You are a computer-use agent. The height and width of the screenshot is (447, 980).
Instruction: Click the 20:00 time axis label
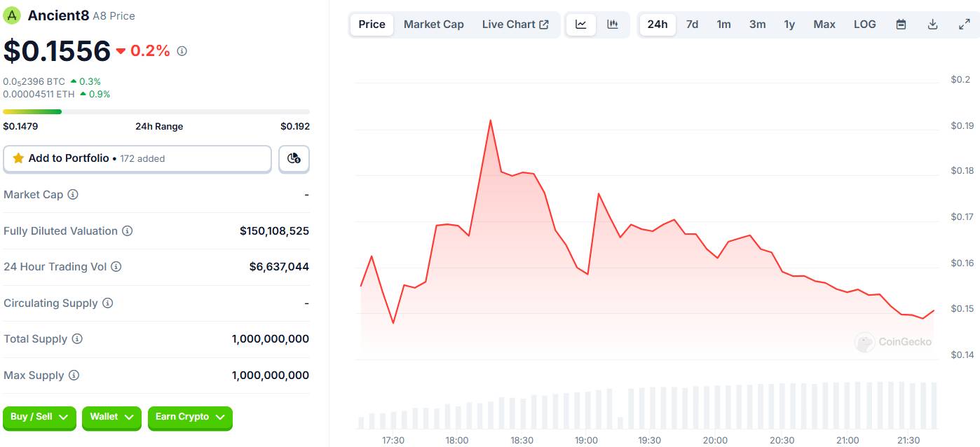pos(715,441)
